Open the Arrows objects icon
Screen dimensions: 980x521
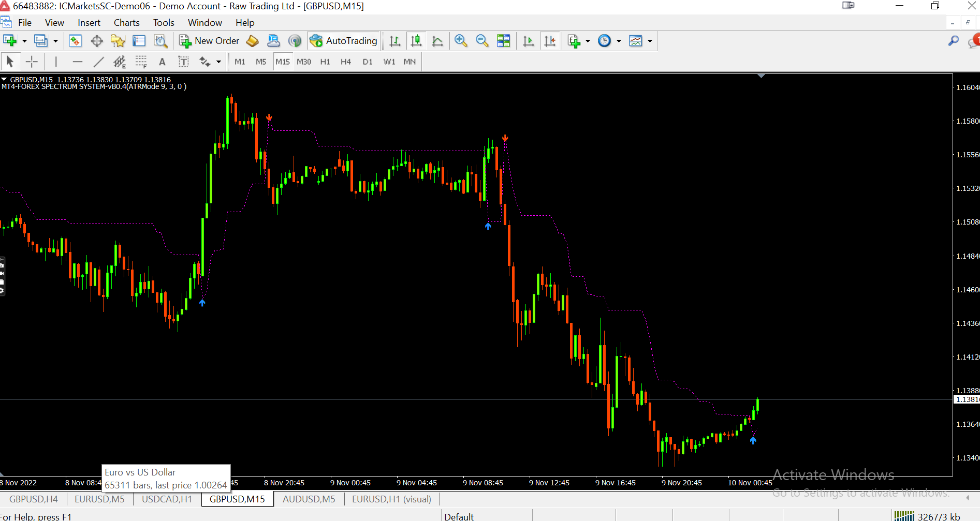coord(205,62)
